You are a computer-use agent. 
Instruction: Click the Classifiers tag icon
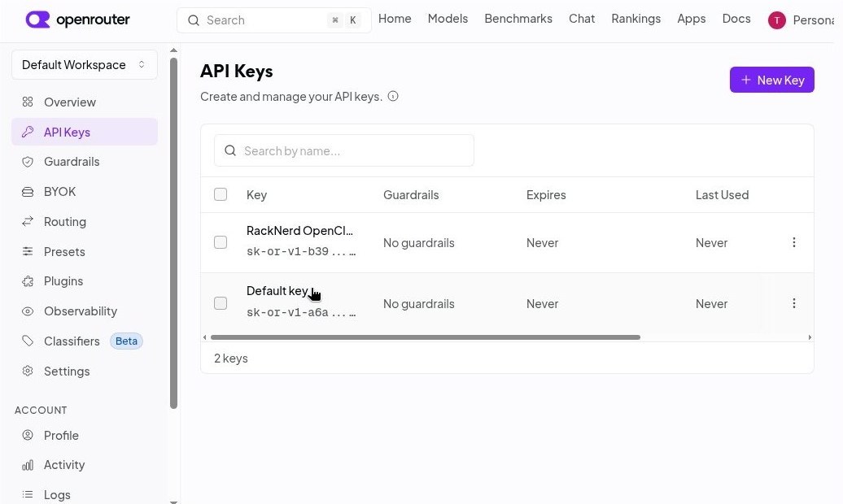pos(28,341)
